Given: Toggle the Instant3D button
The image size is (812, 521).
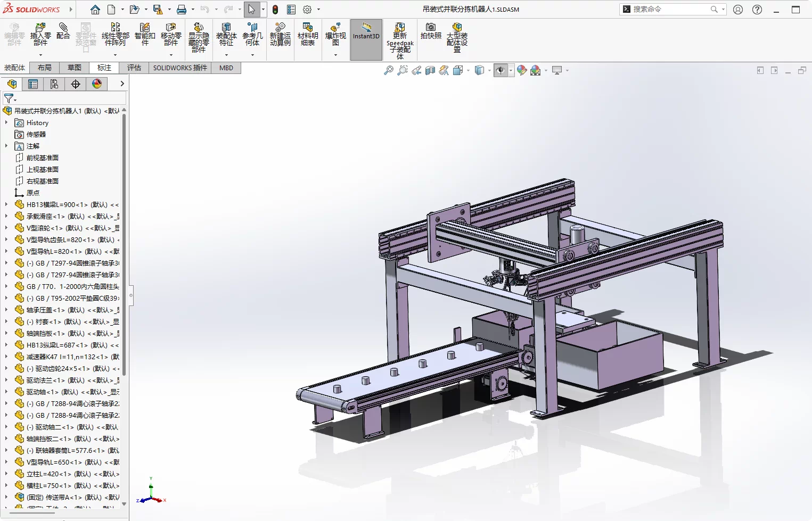Looking at the screenshot, I should [x=366, y=40].
